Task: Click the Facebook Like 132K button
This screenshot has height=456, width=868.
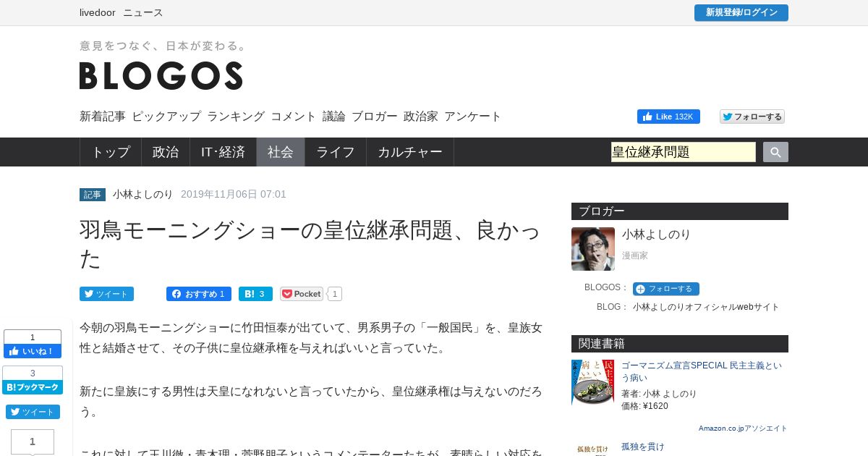Action: tap(668, 117)
